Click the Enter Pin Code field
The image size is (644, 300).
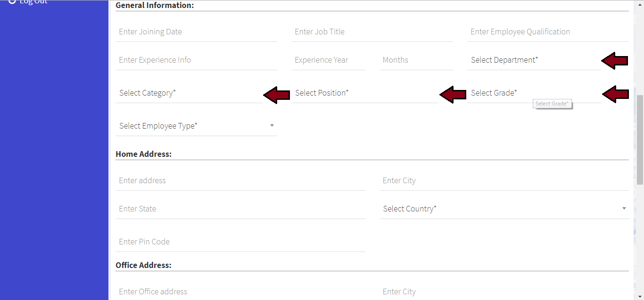pos(240,242)
